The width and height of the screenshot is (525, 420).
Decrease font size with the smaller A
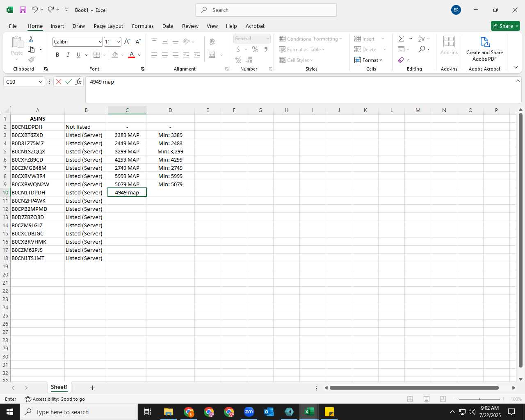(138, 42)
